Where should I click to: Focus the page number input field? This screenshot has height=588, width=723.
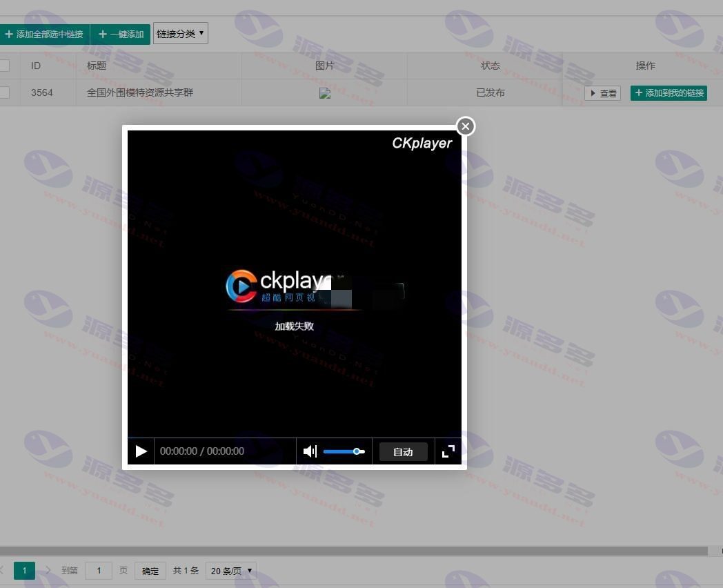tap(99, 571)
